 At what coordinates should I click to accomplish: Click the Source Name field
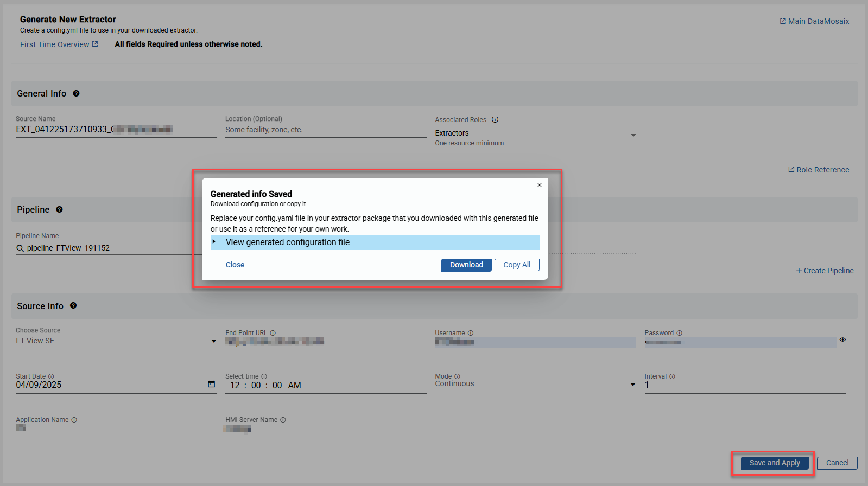pyautogui.click(x=116, y=130)
